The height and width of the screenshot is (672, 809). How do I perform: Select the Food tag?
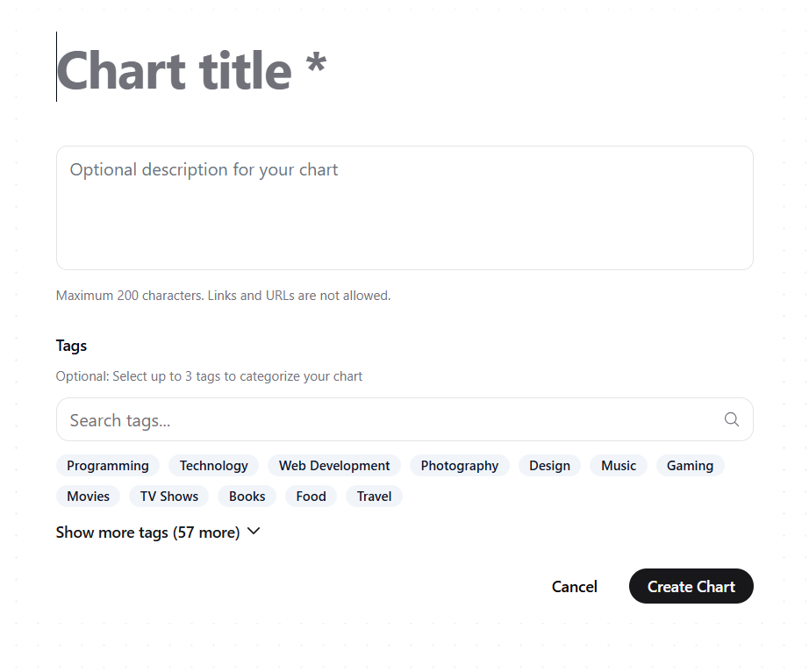point(310,496)
